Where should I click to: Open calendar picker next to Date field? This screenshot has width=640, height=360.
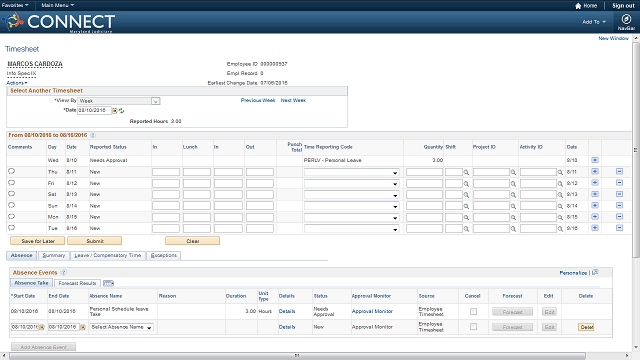[115, 111]
